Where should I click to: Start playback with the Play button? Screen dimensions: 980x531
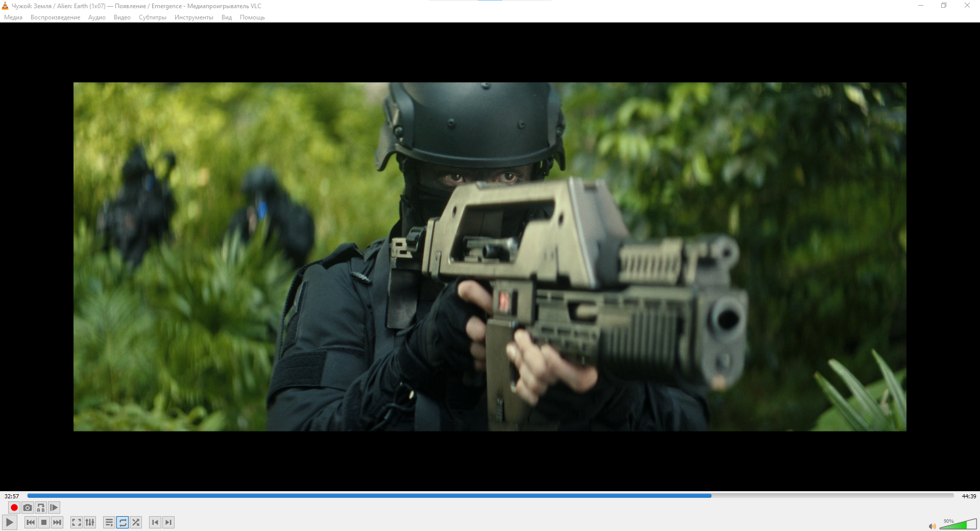[10, 522]
